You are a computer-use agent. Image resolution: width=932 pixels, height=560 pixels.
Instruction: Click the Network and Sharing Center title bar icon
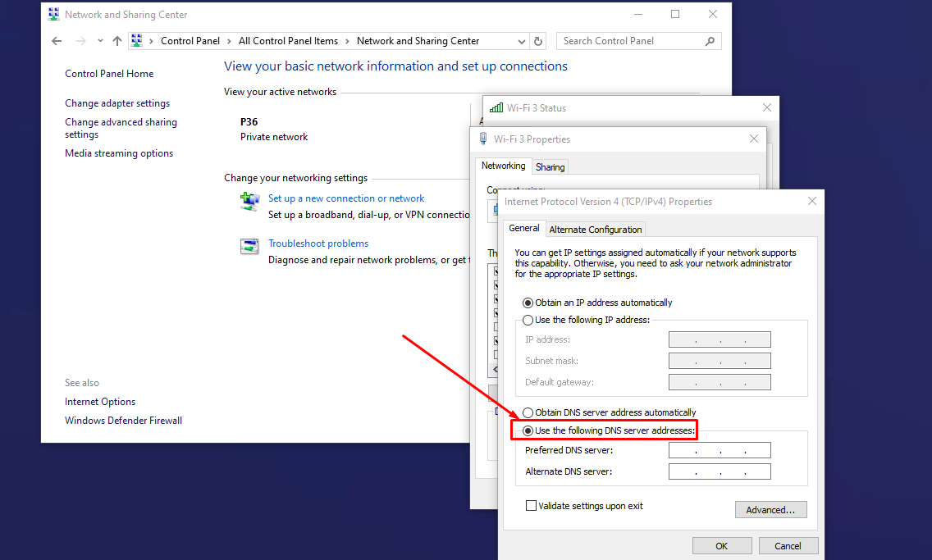click(x=53, y=13)
